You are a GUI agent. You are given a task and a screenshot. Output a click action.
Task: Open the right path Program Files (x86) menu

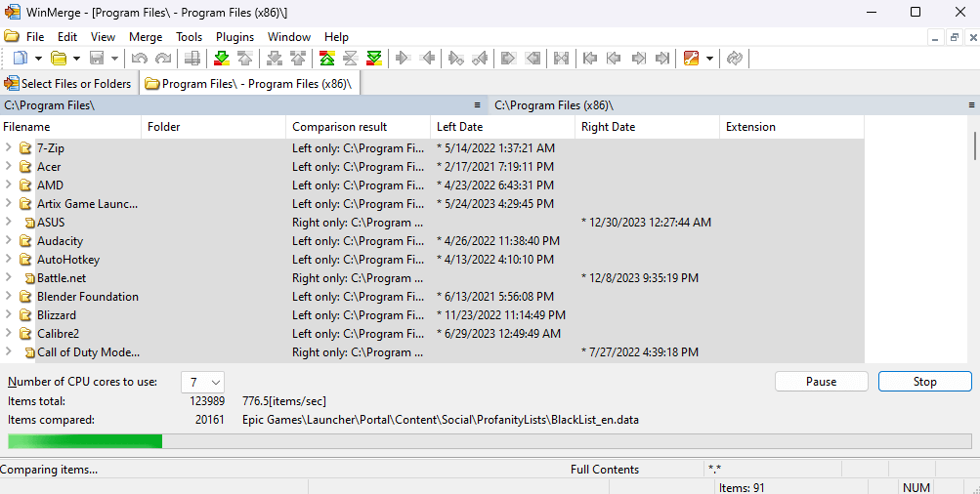tap(972, 104)
